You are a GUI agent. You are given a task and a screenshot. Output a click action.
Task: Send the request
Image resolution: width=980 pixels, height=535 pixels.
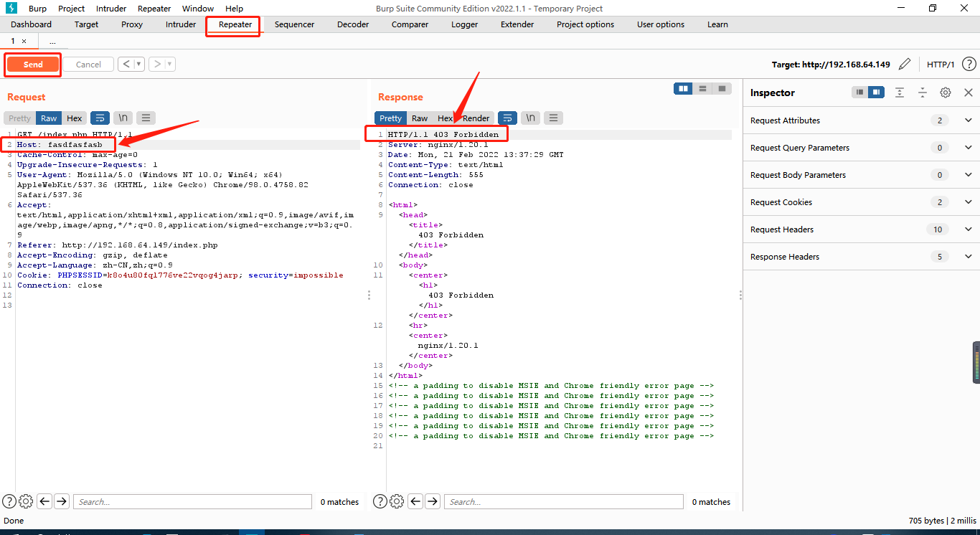pyautogui.click(x=33, y=65)
